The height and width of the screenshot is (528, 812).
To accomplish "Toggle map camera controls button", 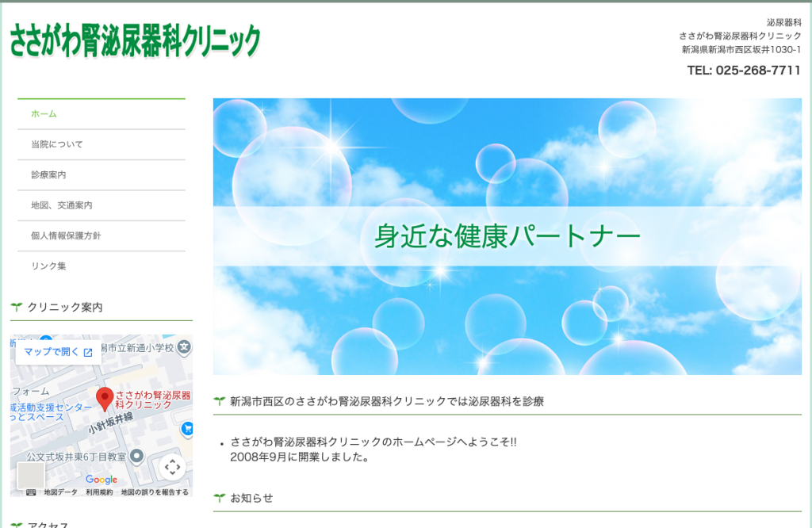I will pyautogui.click(x=172, y=468).
